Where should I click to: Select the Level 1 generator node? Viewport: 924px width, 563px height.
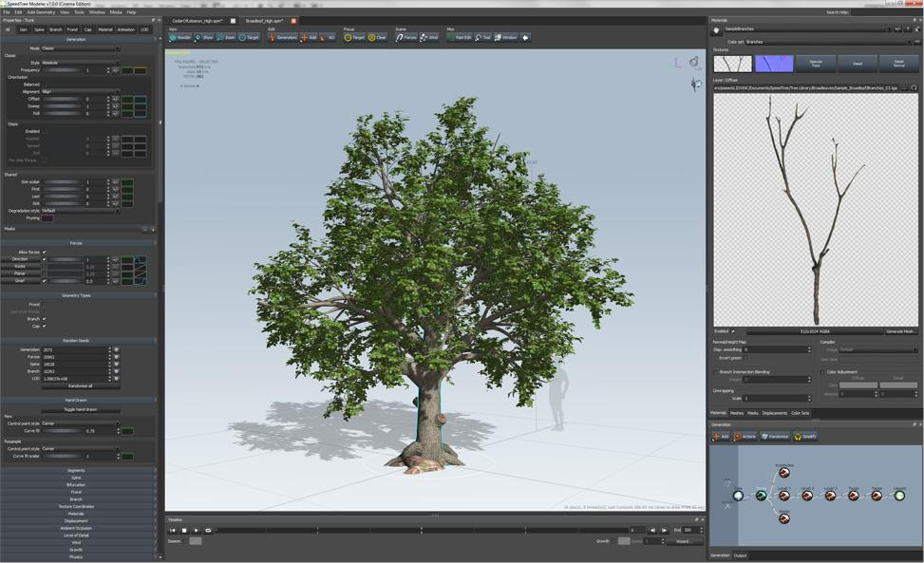784,496
